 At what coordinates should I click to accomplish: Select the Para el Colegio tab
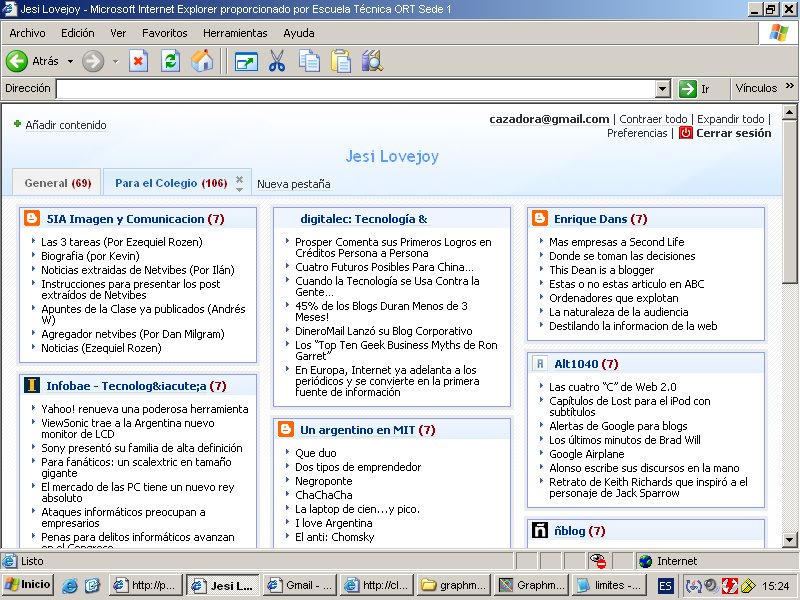[x=171, y=183]
